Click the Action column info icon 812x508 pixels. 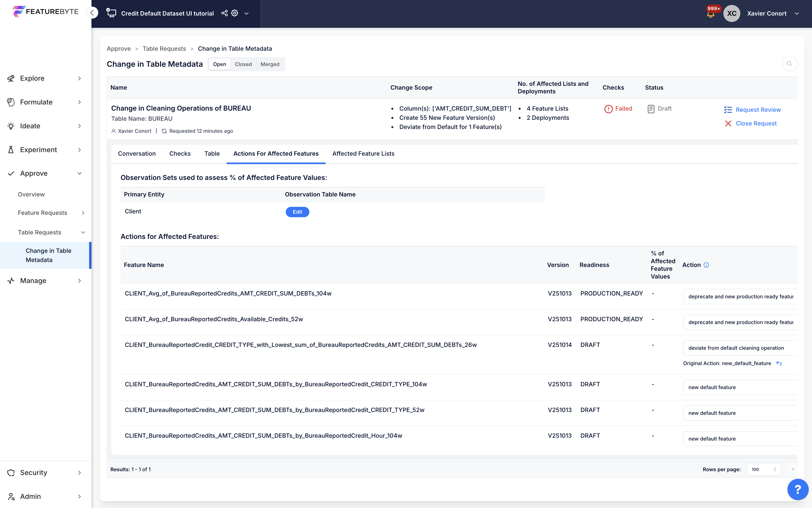[706, 265]
